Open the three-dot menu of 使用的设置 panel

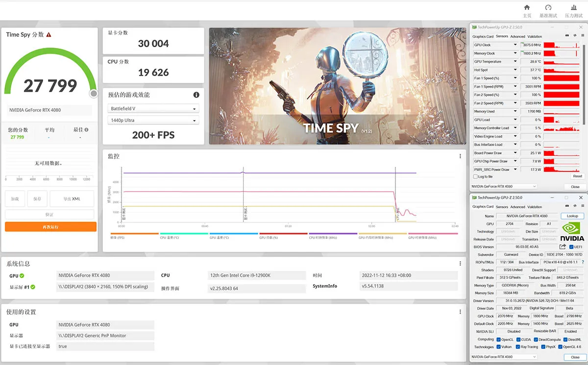coord(460,312)
